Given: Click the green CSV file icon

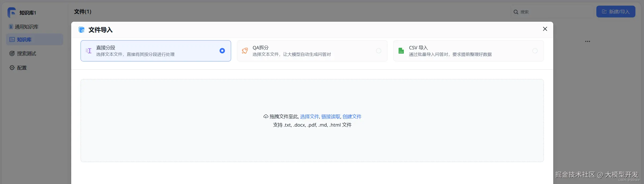Looking at the screenshot, I should tap(401, 51).
